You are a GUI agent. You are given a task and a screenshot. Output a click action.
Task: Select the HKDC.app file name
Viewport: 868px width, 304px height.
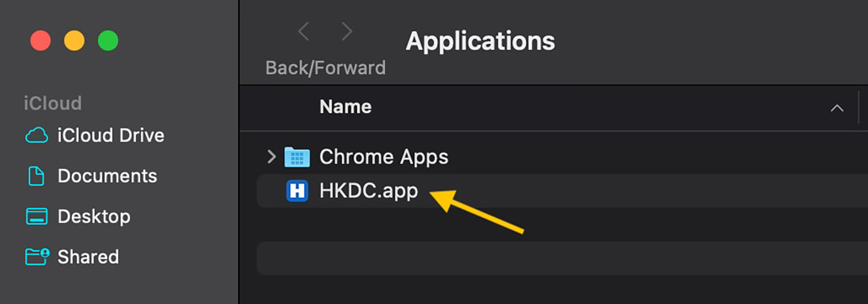[368, 191]
